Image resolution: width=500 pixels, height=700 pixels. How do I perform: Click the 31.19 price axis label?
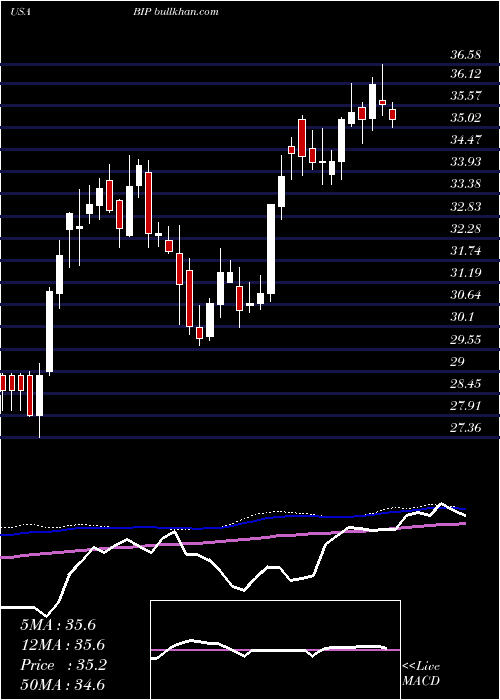[x=466, y=273]
